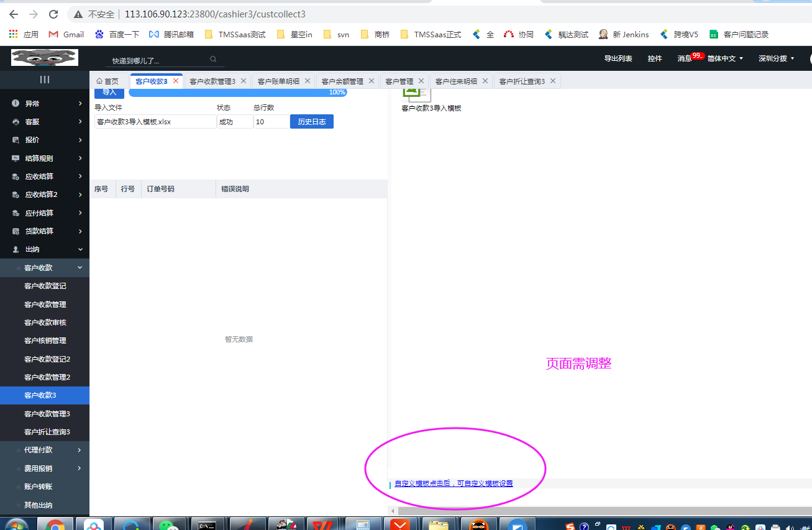Expand the 应付结算 sidebar menu
The image size is (812, 530).
point(45,213)
